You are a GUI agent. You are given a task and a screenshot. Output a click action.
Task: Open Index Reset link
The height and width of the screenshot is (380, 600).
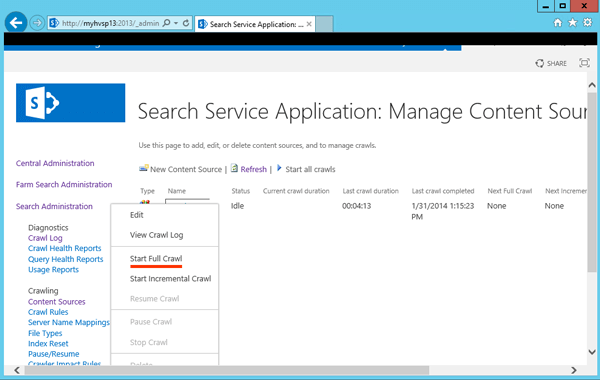(48, 344)
